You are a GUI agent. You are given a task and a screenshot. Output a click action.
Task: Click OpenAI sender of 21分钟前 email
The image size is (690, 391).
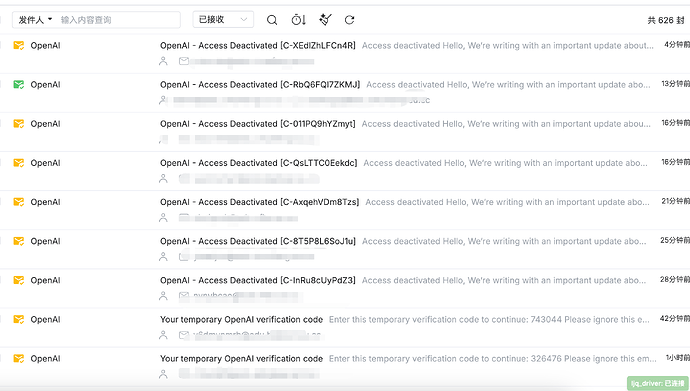45,202
